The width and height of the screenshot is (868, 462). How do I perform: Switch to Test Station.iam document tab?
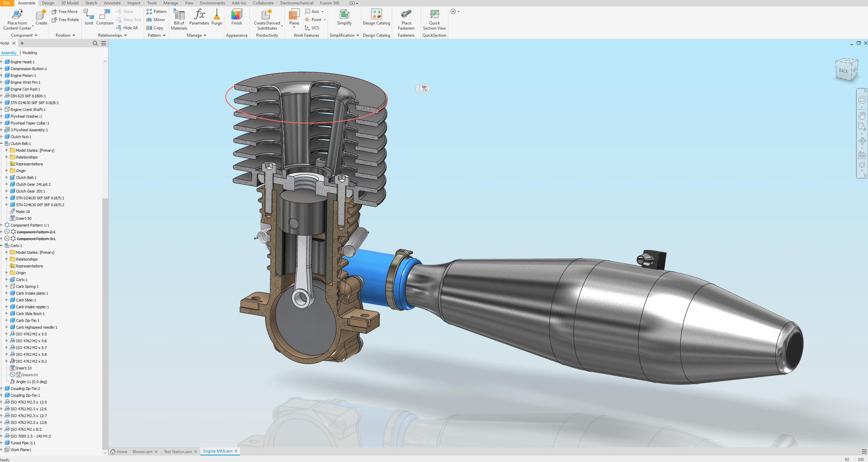[x=177, y=452]
